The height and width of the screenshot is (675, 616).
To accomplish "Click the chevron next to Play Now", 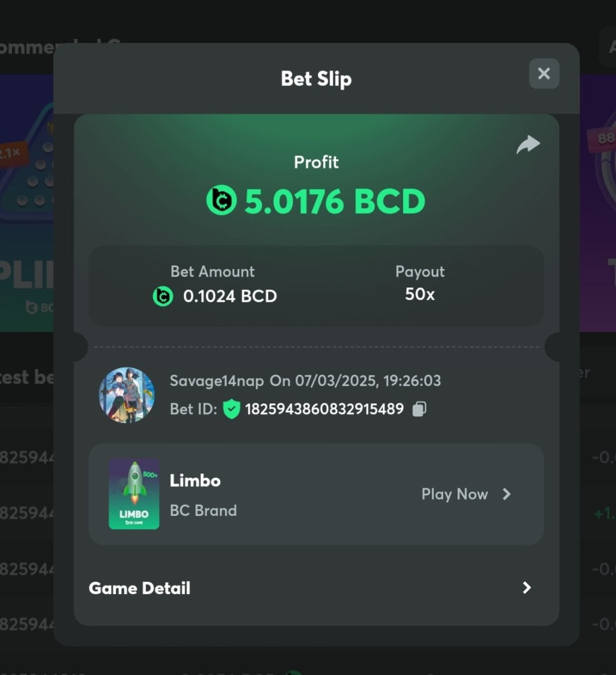I will (x=506, y=494).
